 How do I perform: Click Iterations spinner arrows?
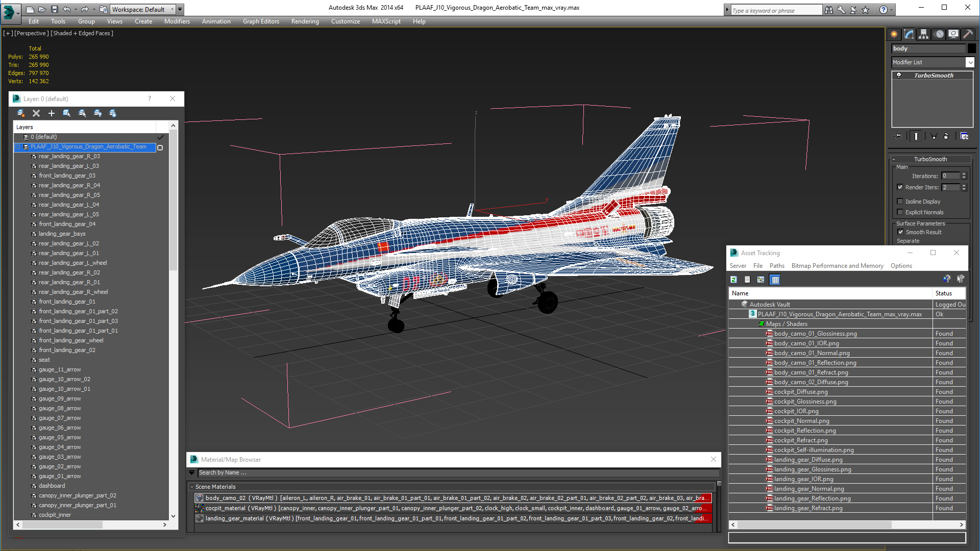click(964, 176)
